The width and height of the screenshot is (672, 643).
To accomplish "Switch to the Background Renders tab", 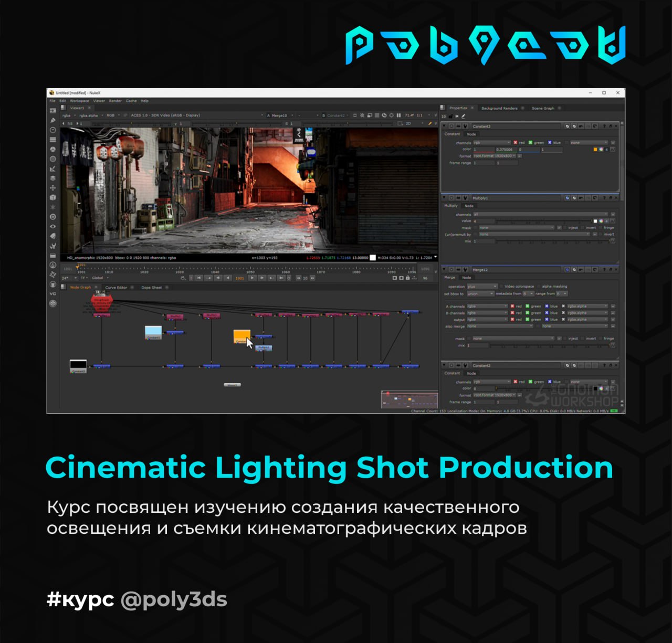I will coord(499,108).
